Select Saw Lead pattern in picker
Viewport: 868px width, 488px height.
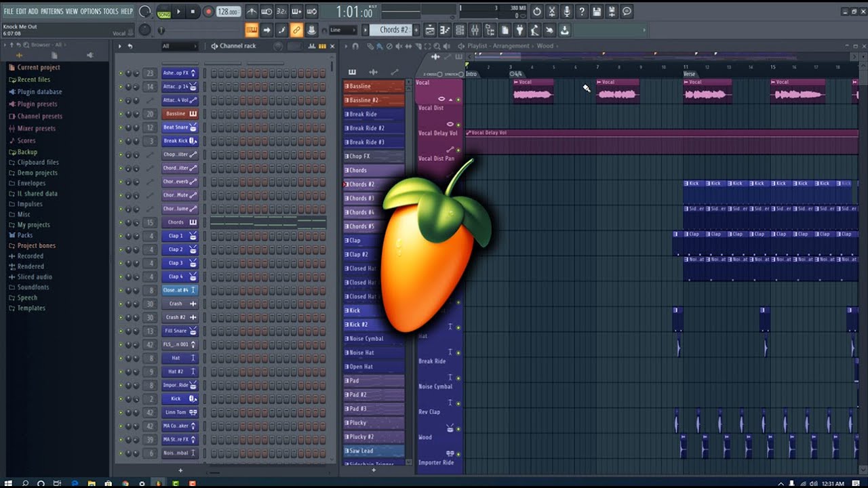374,451
